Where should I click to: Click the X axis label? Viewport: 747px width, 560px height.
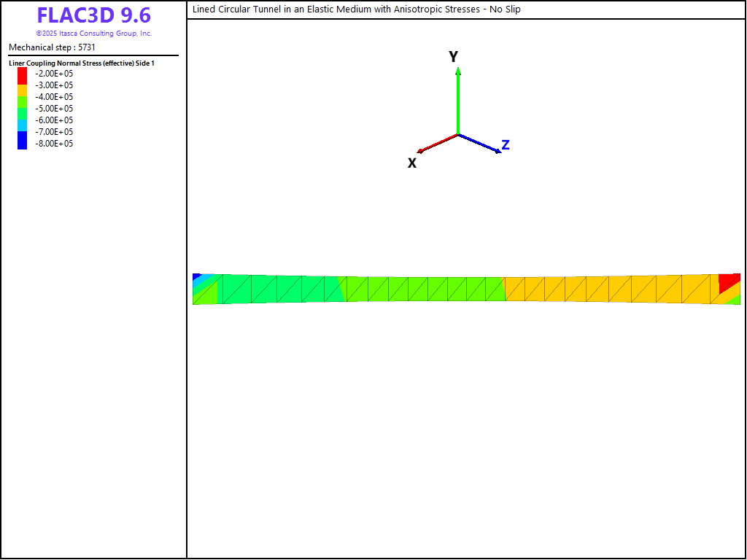point(412,163)
